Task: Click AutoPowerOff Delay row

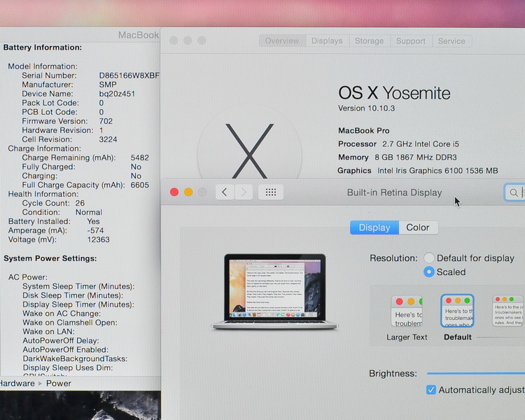Action: pos(61,341)
